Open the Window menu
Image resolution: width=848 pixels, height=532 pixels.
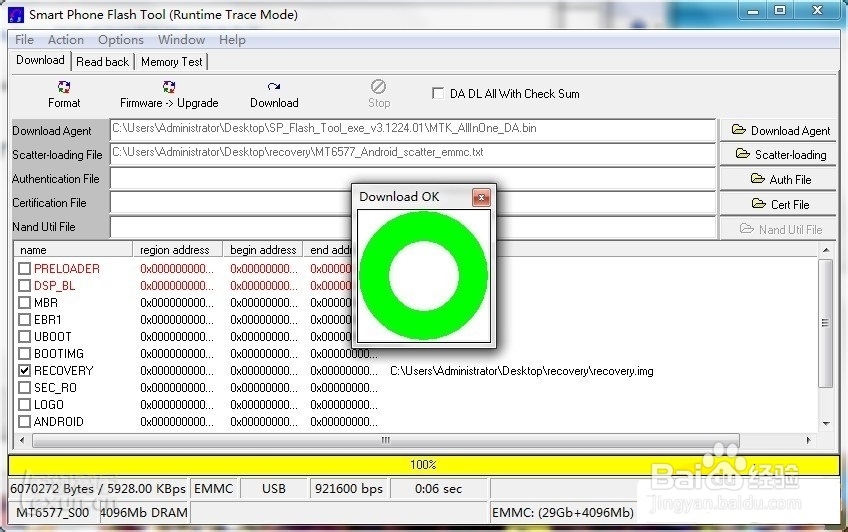coord(181,39)
